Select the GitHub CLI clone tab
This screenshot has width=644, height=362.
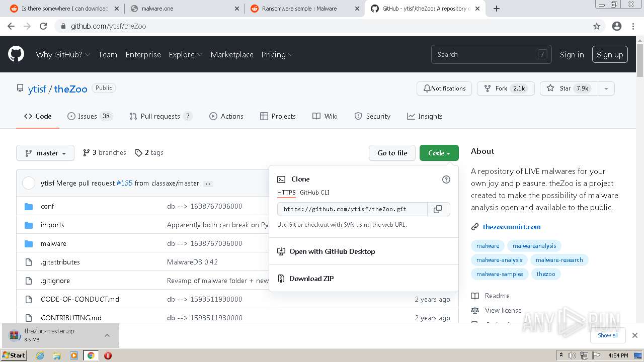pos(314,193)
